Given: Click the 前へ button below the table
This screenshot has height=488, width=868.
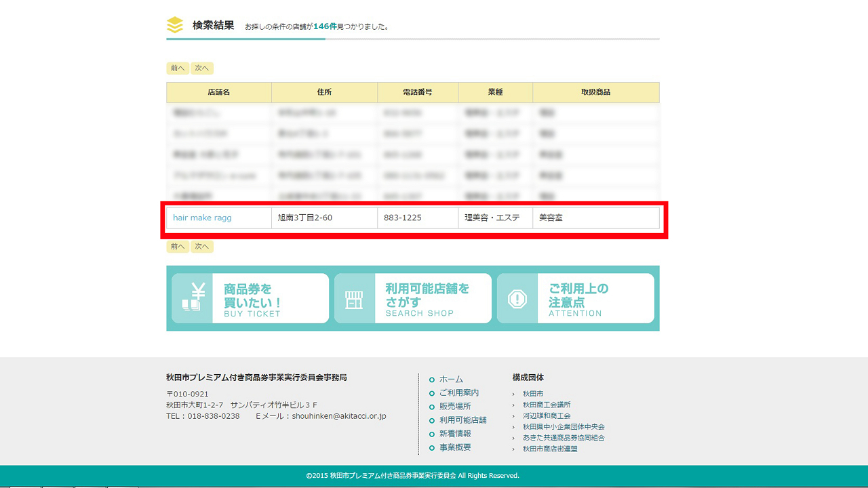Looking at the screenshot, I should [x=178, y=247].
